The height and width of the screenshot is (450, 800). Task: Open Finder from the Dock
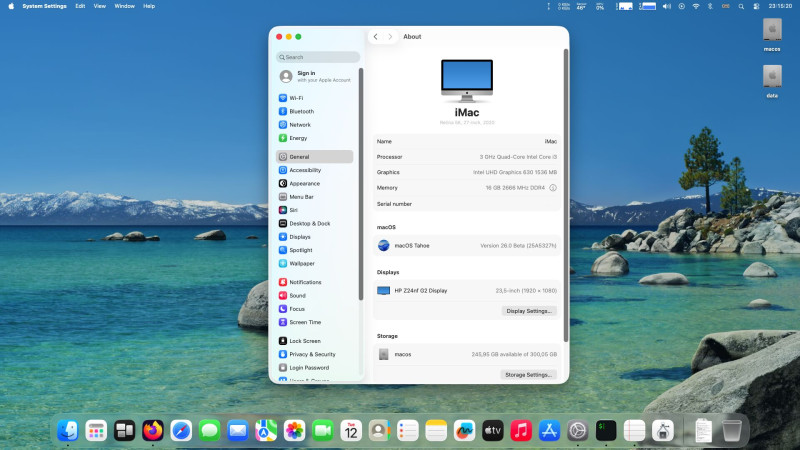[67, 431]
